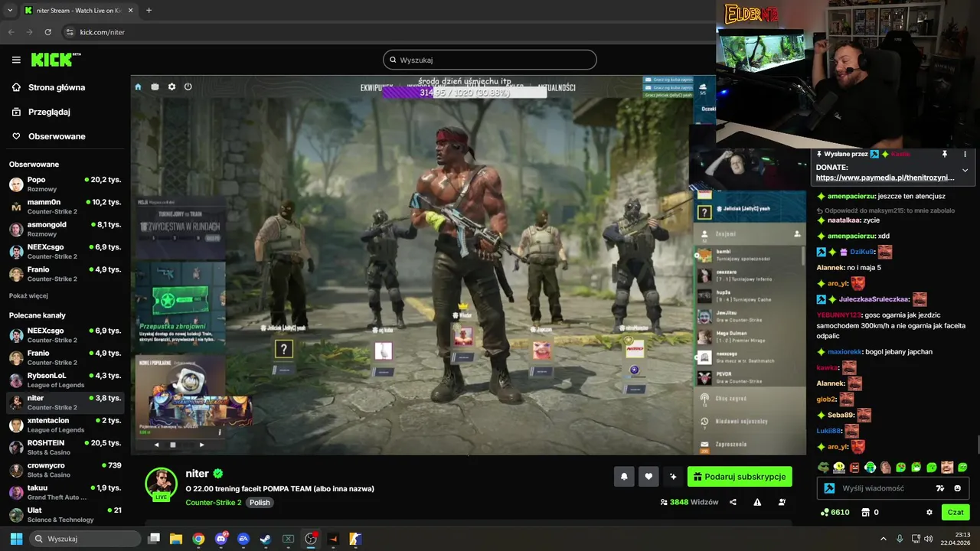Screen dimensions: 980x551
Task: Expand followed list with Pokaż więcej
Action: 28,295
